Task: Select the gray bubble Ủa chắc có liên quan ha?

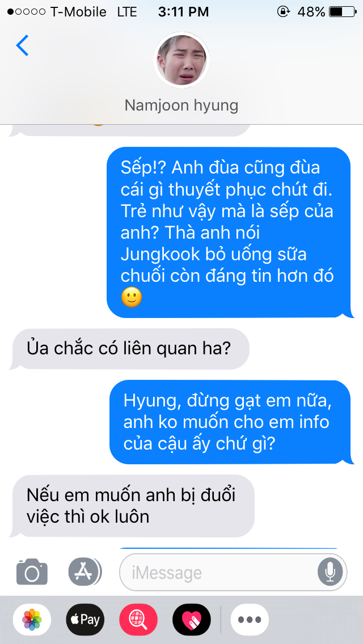Action: [129, 349]
